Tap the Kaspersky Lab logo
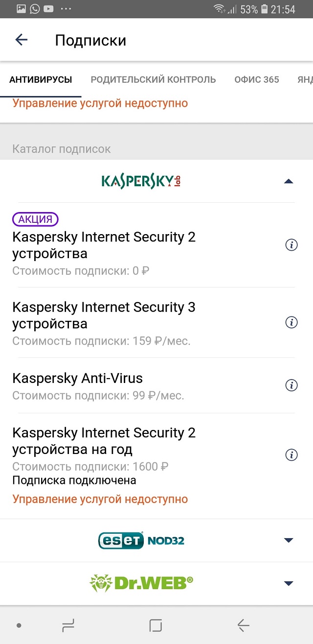This screenshot has height=644, width=313. point(141,180)
